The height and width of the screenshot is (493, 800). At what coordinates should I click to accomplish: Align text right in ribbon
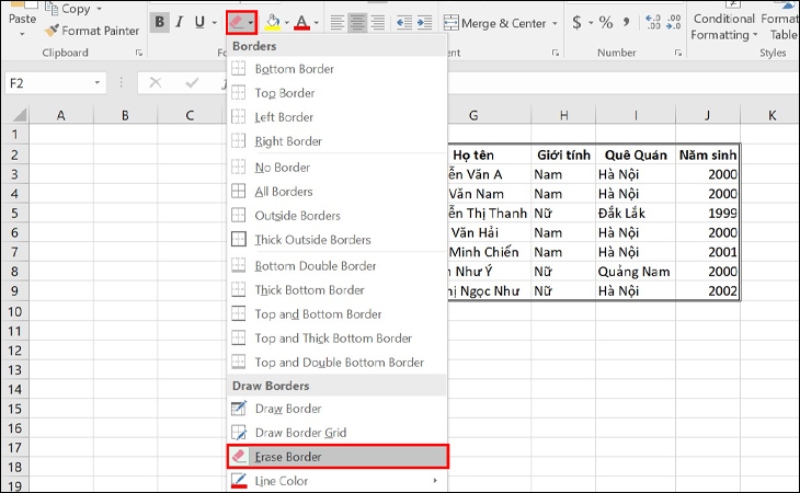pyautogui.click(x=378, y=22)
